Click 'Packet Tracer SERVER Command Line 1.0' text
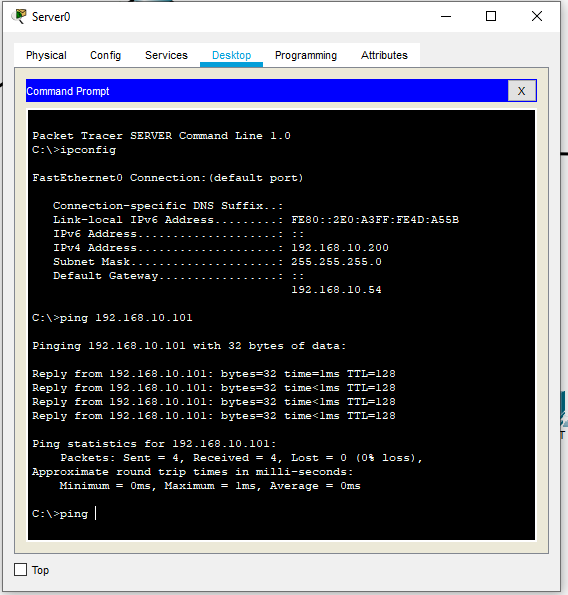The width and height of the screenshot is (568, 595). tap(161, 136)
